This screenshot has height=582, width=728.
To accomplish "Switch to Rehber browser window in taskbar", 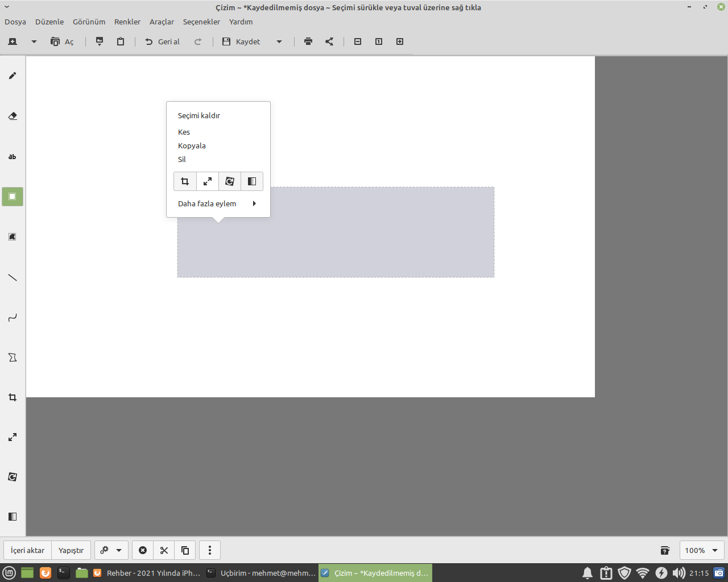I will (147, 573).
